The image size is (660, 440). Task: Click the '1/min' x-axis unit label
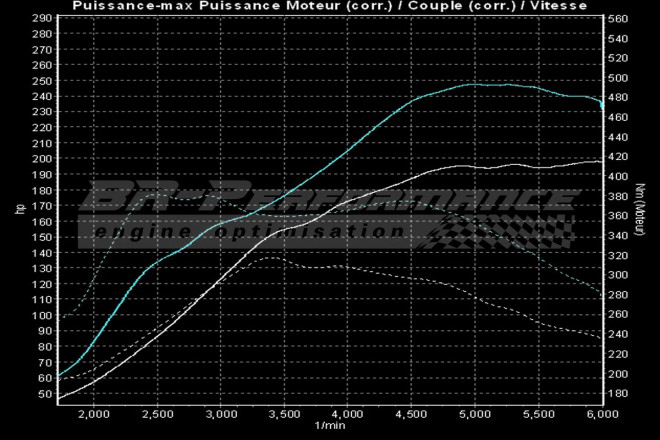(x=328, y=426)
